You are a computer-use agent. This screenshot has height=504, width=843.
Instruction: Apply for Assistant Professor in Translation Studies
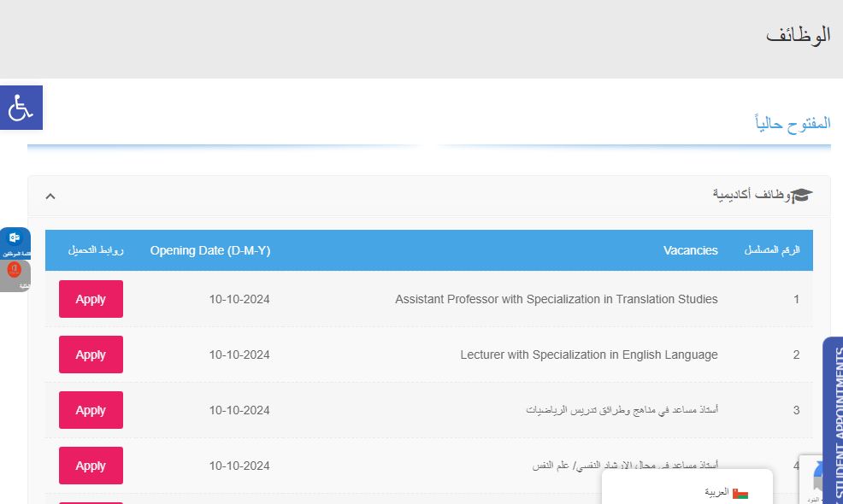91,299
